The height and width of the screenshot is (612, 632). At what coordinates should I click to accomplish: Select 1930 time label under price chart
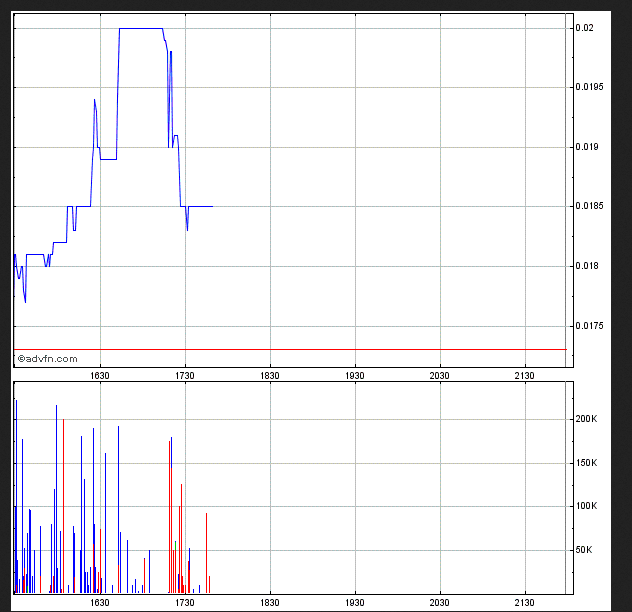pyautogui.click(x=354, y=375)
